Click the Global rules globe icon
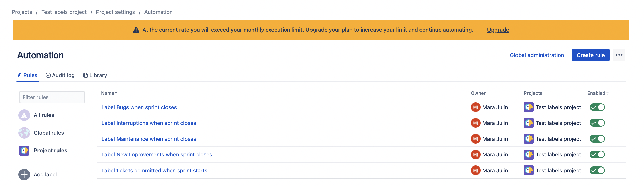This screenshot has width=644, height=186. pos(24,133)
